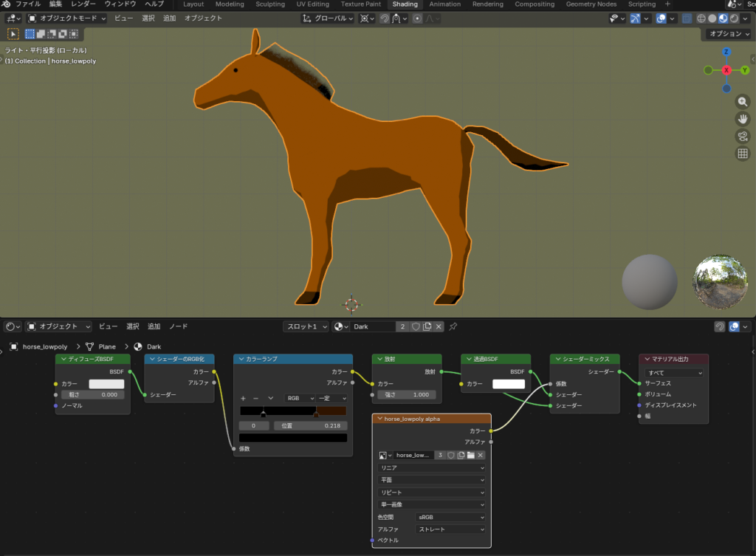Open the 追加 menu in node editor
The width and height of the screenshot is (756, 556).
[x=154, y=326]
